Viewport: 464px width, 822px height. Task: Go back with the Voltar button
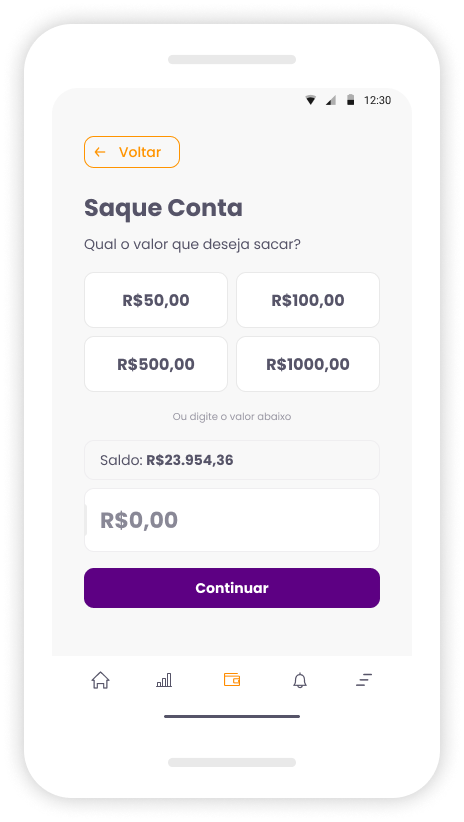point(132,152)
